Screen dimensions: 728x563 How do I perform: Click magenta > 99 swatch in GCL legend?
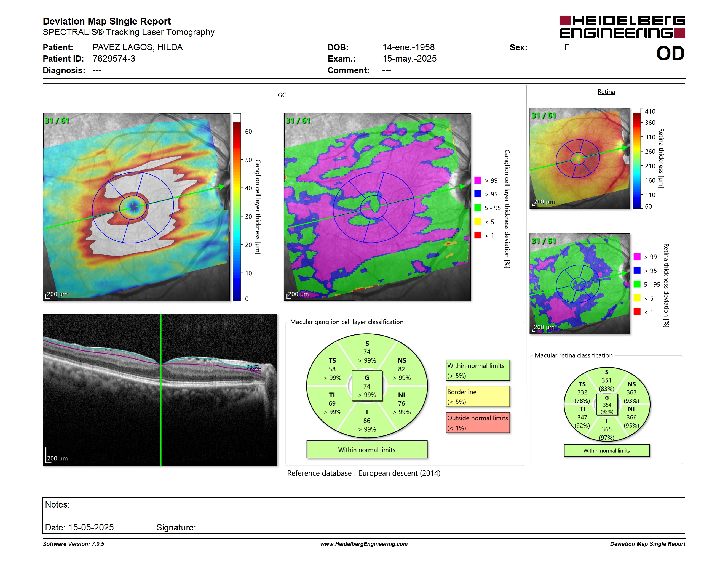pyautogui.click(x=478, y=180)
